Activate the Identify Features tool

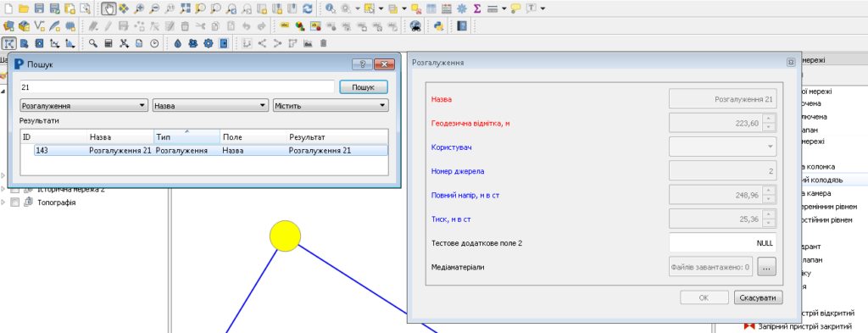(331, 8)
